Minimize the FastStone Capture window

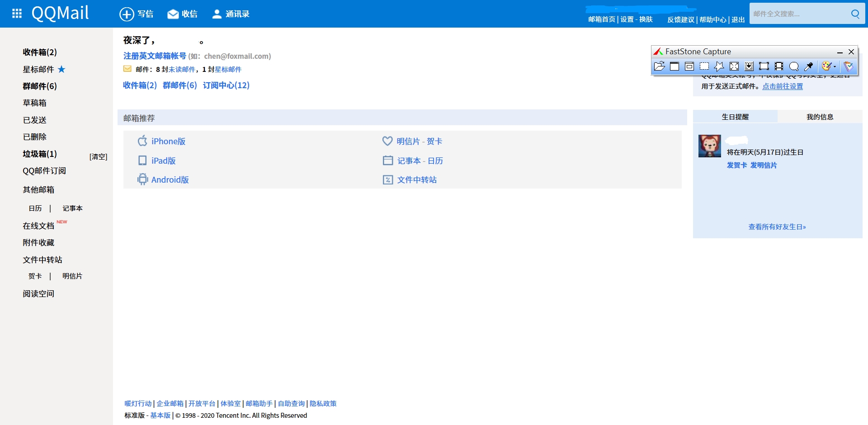coord(840,52)
